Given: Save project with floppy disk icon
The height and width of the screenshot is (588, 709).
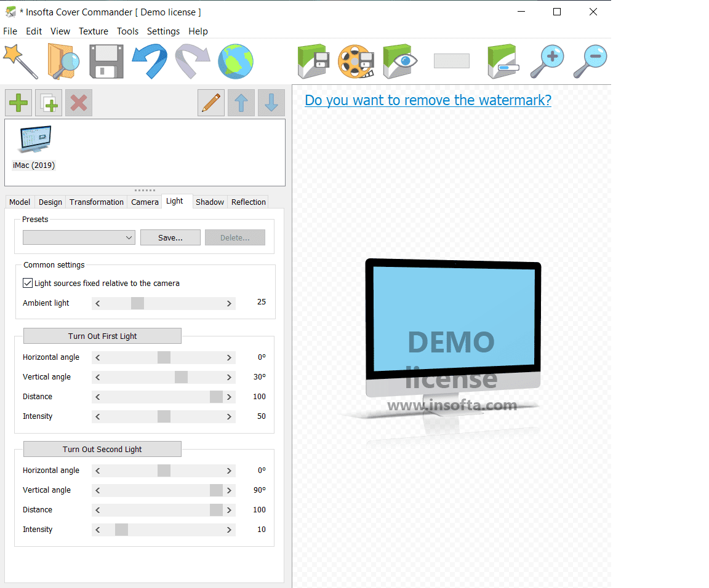Looking at the screenshot, I should click(x=106, y=62).
